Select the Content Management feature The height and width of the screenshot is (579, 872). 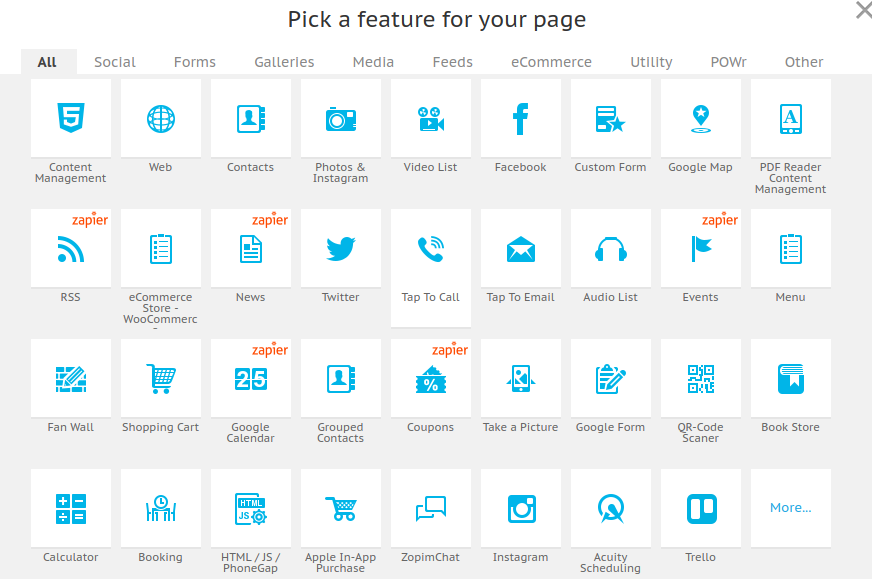(70, 117)
